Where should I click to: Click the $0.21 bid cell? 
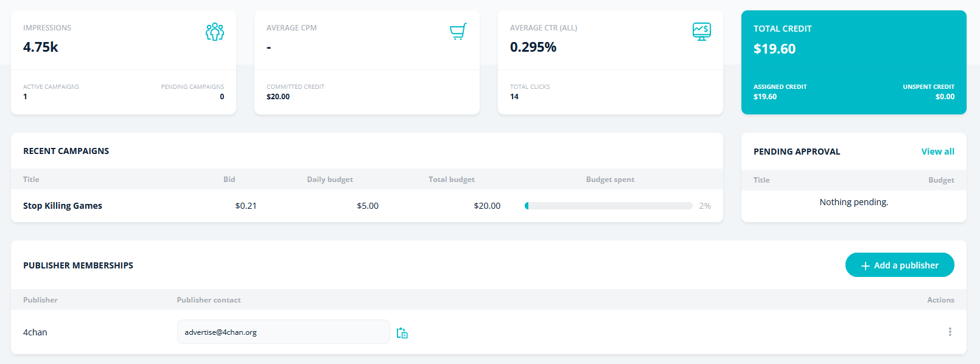(x=246, y=206)
